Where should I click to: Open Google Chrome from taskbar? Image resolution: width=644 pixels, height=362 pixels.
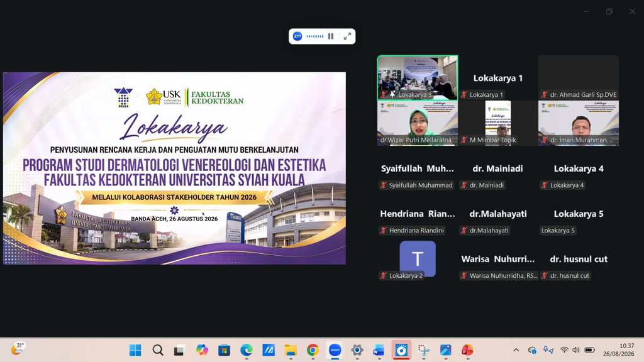(313, 350)
